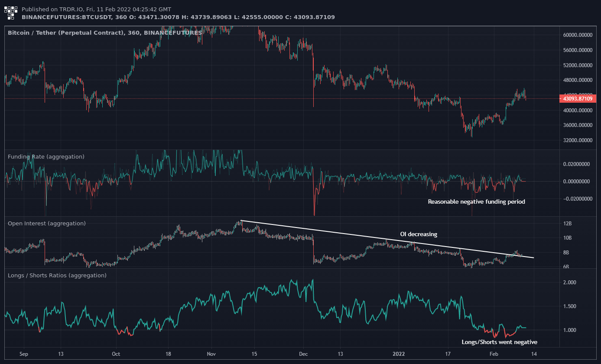Image resolution: width=601 pixels, height=364 pixels.
Task: Click the Oct label on time axis
Action: [116, 353]
